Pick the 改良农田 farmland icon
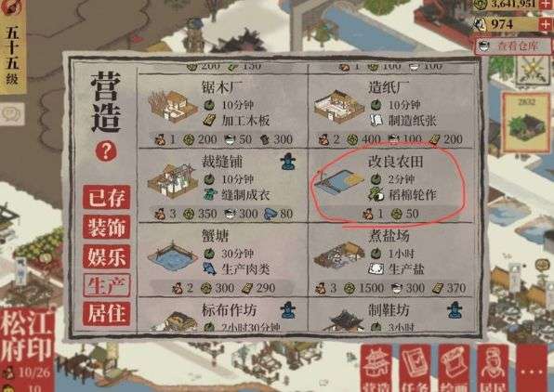Viewport: 554px width, 392px height. pyautogui.click(x=338, y=181)
